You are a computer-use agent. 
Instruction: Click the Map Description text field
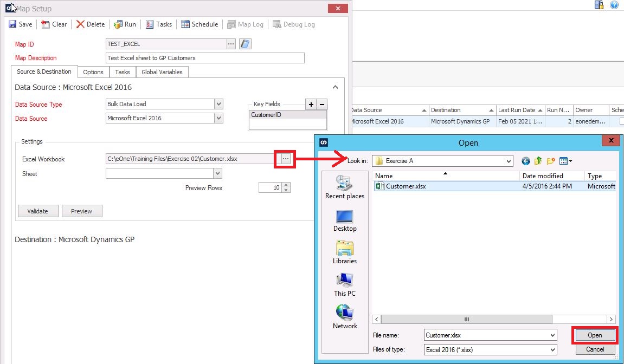pyautogui.click(x=205, y=58)
